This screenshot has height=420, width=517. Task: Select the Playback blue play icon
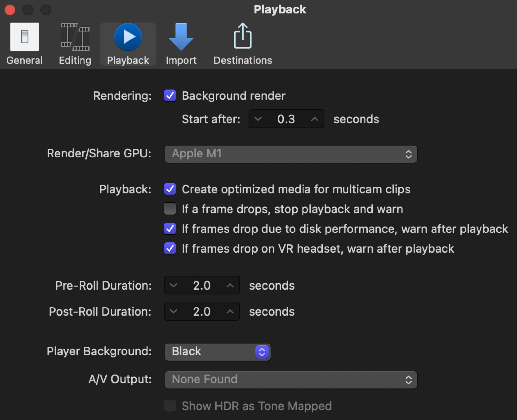pyautogui.click(x=128, y=37)
